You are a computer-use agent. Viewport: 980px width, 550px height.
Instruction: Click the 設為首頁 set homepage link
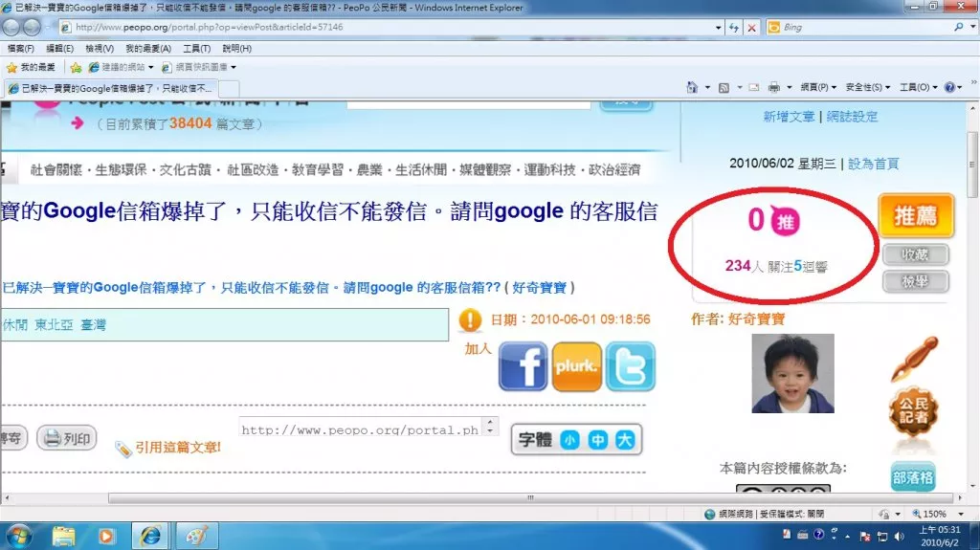pyautogui.click(x=873, y=164)
